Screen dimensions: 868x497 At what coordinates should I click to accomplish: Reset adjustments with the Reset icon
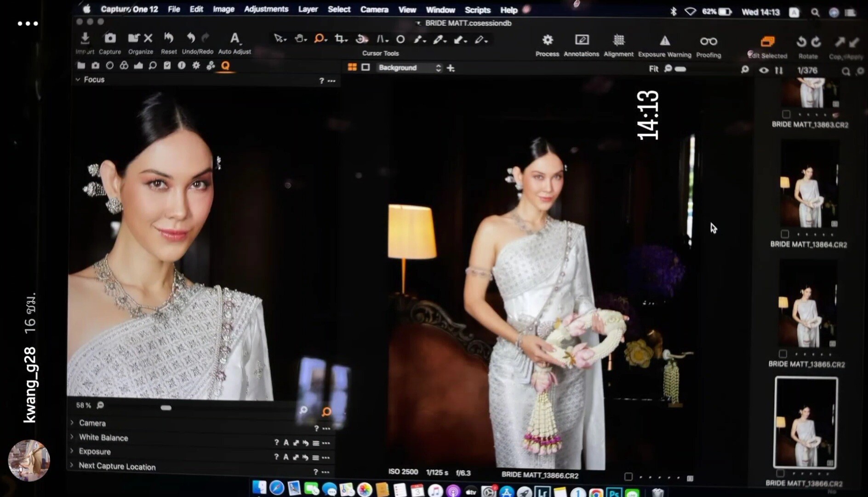pyautogui.click(x=169, y=38)
